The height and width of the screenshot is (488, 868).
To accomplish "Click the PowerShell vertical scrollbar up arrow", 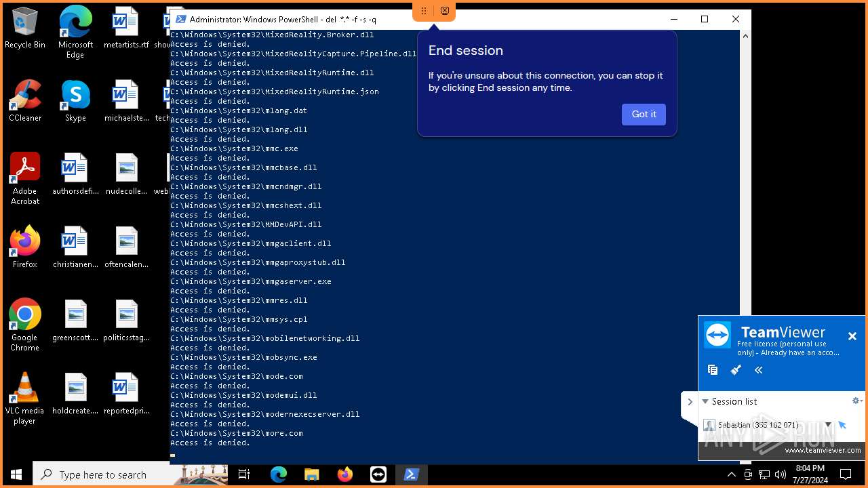I will (745, 35).
